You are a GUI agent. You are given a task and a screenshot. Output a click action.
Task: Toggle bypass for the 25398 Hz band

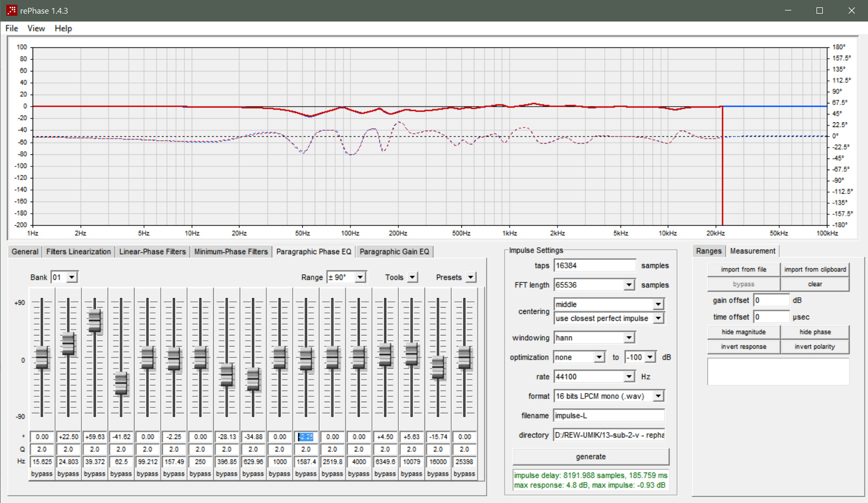464,474
